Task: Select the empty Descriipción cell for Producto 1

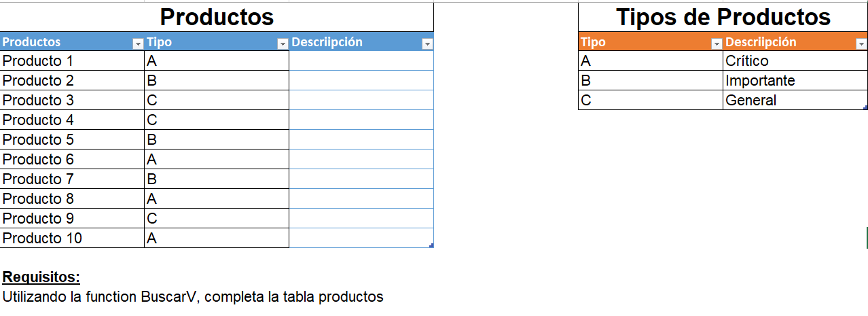Action: click(361, 60)
